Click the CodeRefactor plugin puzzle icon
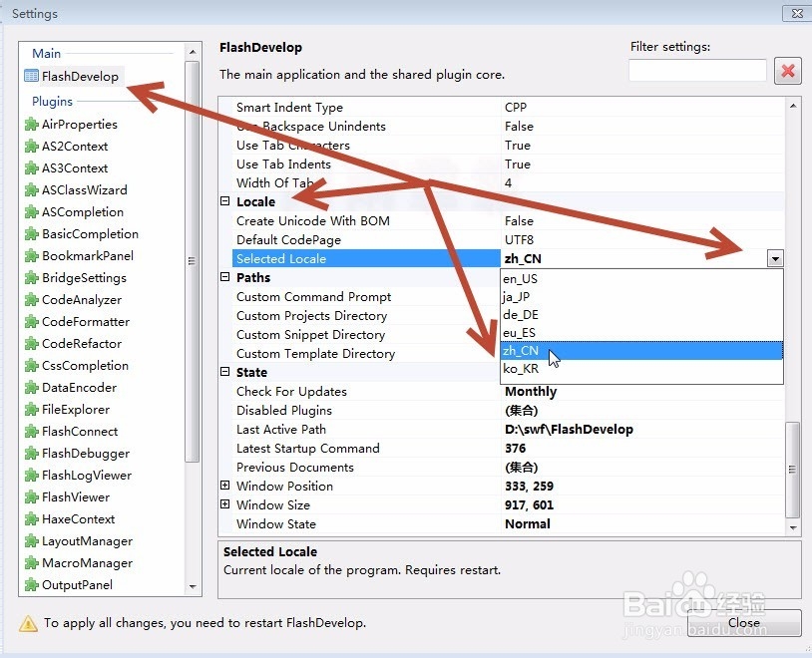 (32, 344)
